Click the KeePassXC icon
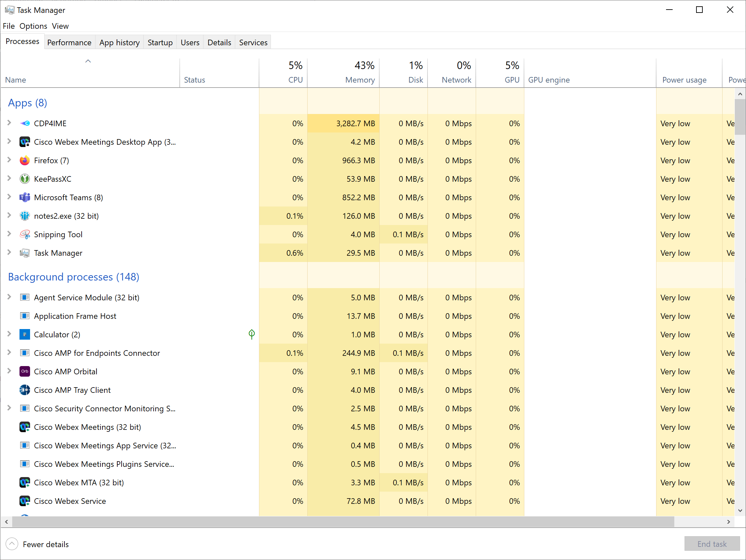Image resolution: width=746 pixels, height=560 pixels. (25, 179)
